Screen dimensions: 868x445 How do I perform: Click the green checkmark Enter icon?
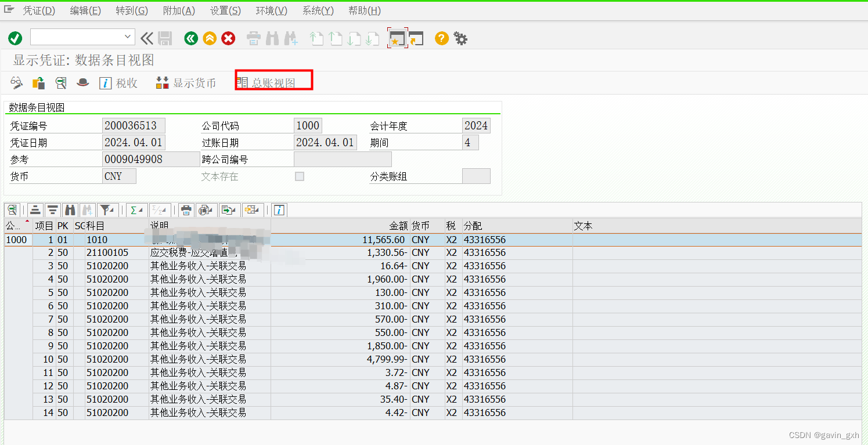(15, 38)
